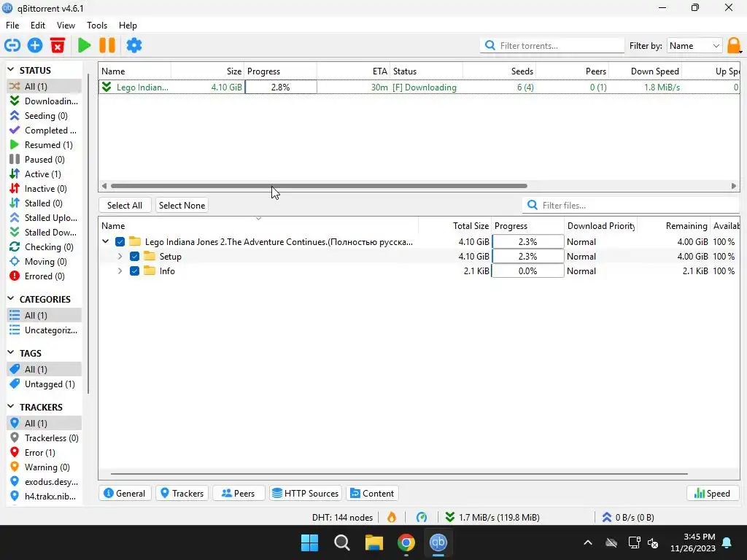Switch to the Trackers tab
The image size is (747, 560).
[182, 494]
